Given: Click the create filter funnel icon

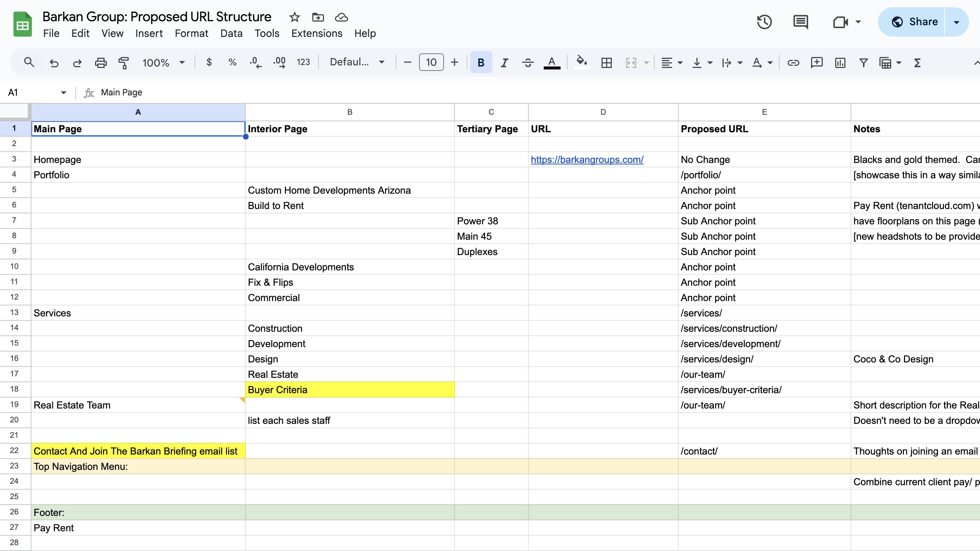Looking at the screenshot, I should 864,62.
